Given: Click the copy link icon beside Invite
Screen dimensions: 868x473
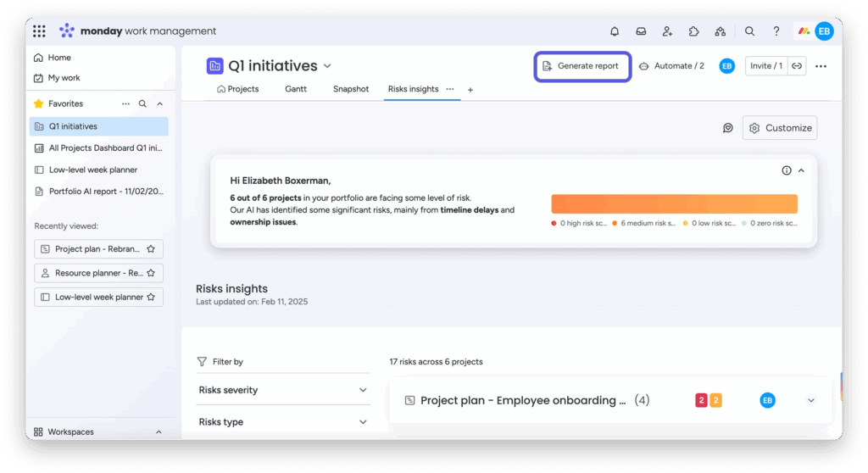Looking at the screenshot, I should (797, 66).
